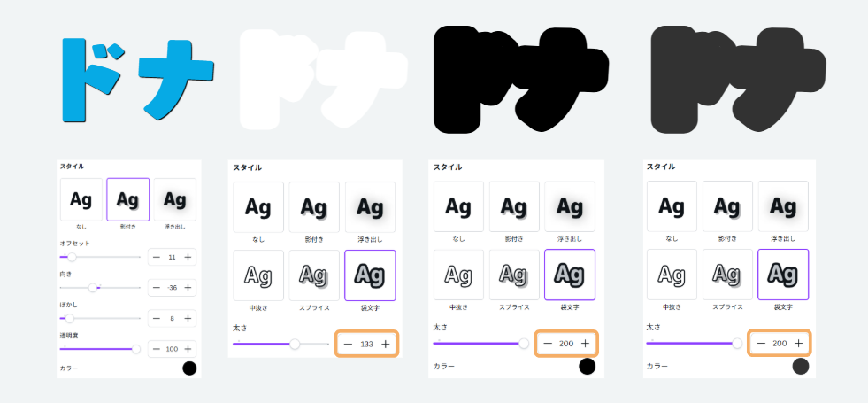Click minus beside 200 in black-swatch panel

(548, 344)
